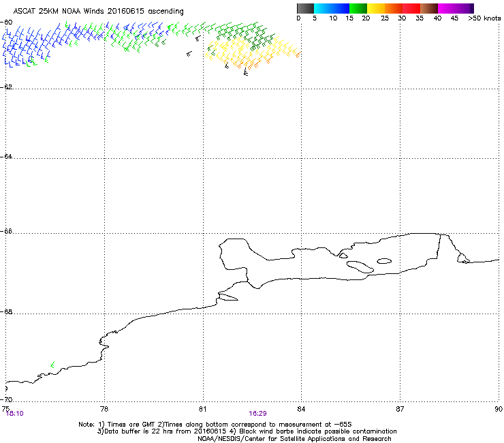Click the 78 longitude axis label
Image resolution: width=504 pixels, height=443 pixels.
(104, 409)
